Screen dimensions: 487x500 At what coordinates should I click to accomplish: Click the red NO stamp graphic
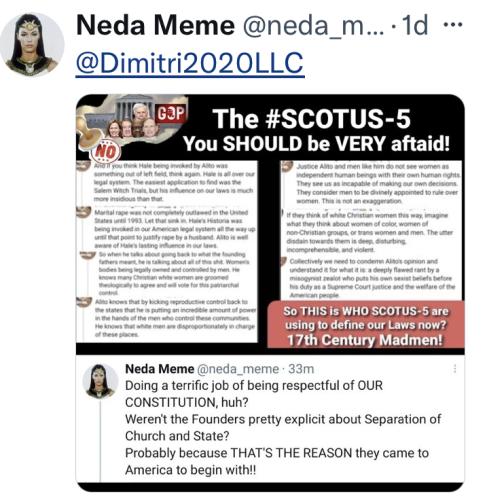coord(106,152)
